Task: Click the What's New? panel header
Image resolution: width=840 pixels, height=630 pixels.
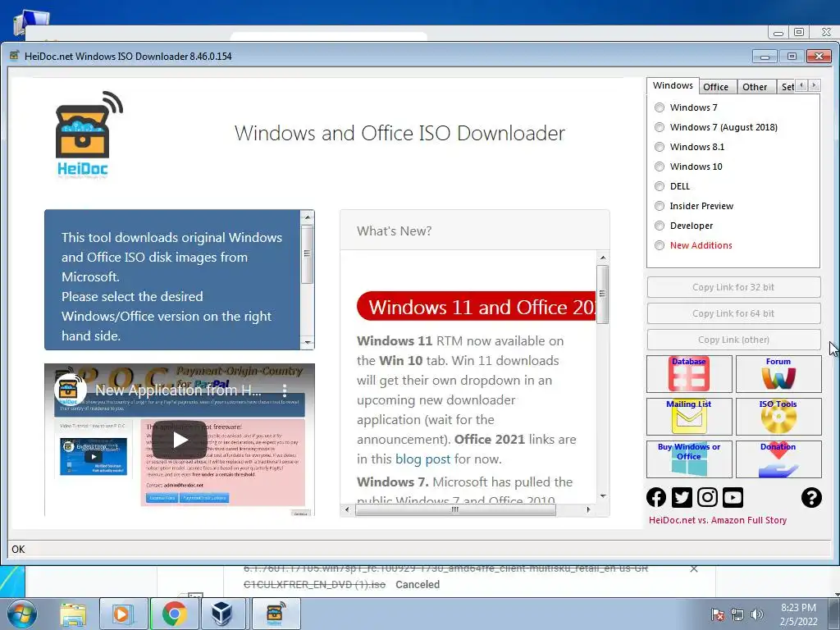Action: pos(475,231)
